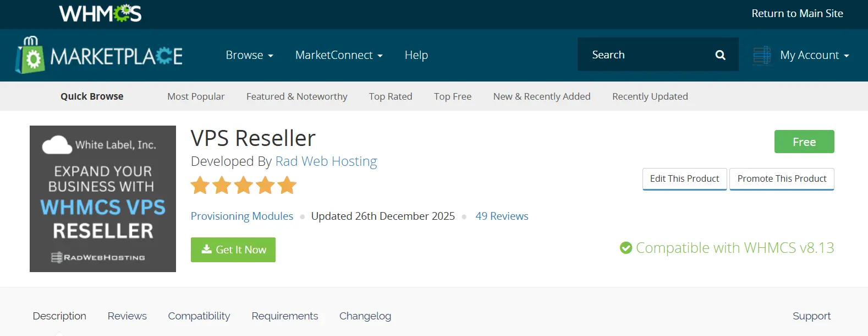Switch to the Requirements tab
Viewport: 868px width, 336px height.
point(285,316)
